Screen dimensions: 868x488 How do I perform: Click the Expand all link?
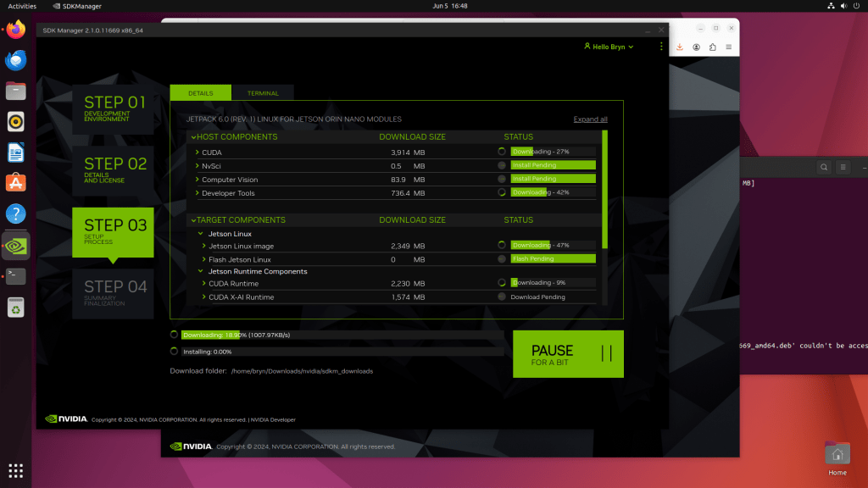(x=590, y=119)
